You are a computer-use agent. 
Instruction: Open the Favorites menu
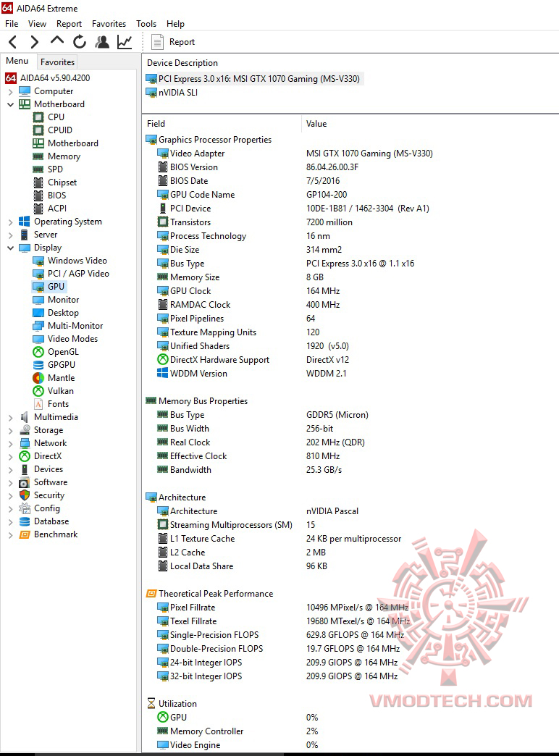coord(109,24)
